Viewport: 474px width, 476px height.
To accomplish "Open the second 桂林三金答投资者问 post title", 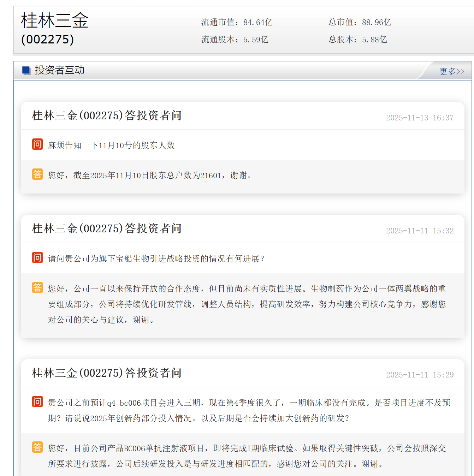I will click(x=107, y=228).
